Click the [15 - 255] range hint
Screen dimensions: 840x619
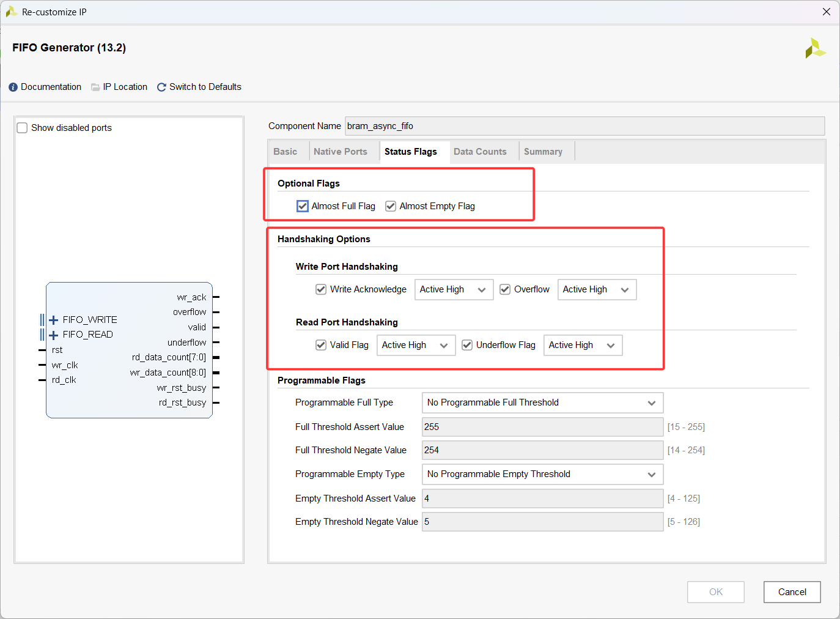point(686,427)
